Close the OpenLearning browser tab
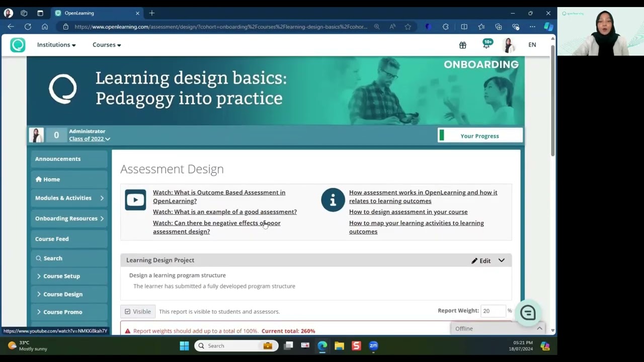Viewport: 644px width, 362px height. coord(137,13)
